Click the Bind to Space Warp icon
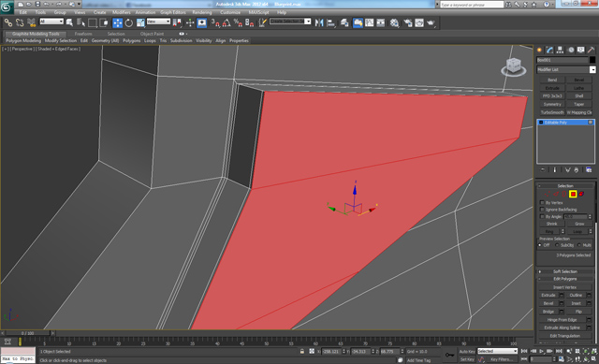Viewport: 599px width, 364px height. pos(31,22)
